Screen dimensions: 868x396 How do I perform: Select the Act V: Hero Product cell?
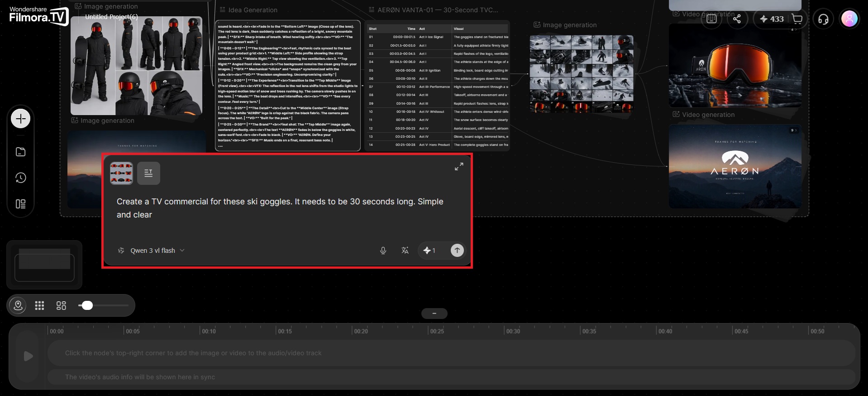[434, 145]
